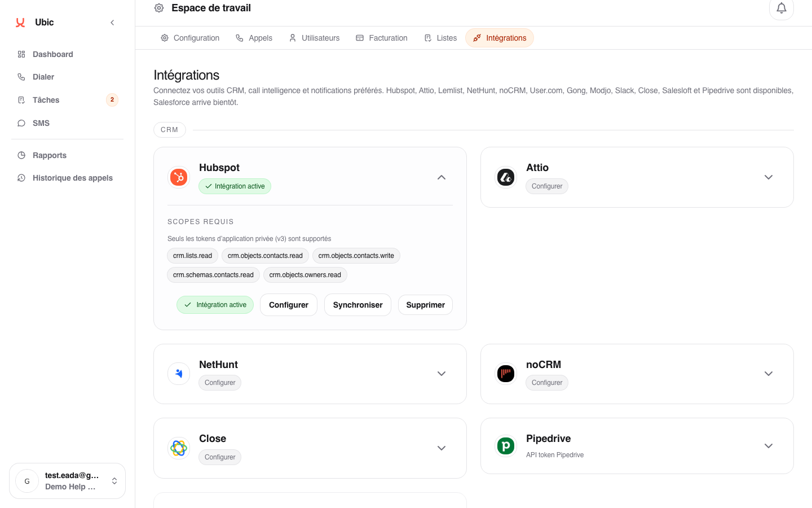
Task: Select the Intégrations tab
Action: [x=500, y=38]
